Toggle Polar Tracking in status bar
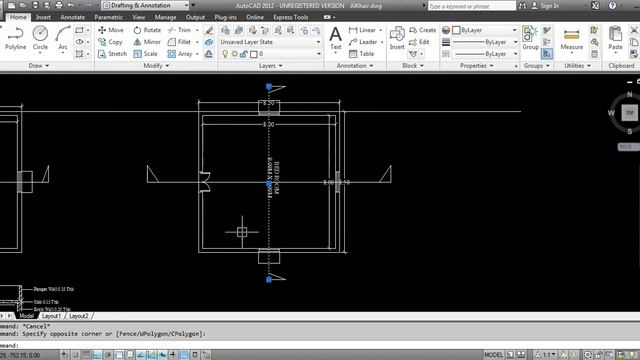This screenshot has height=360, width=640. (x=108, y=355)
